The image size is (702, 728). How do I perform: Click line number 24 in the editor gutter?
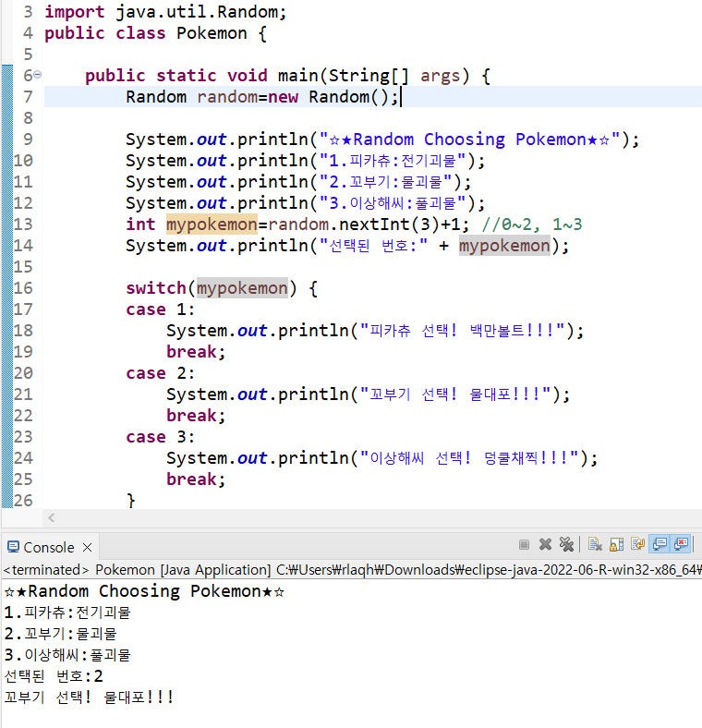click(x=23, y=458)
